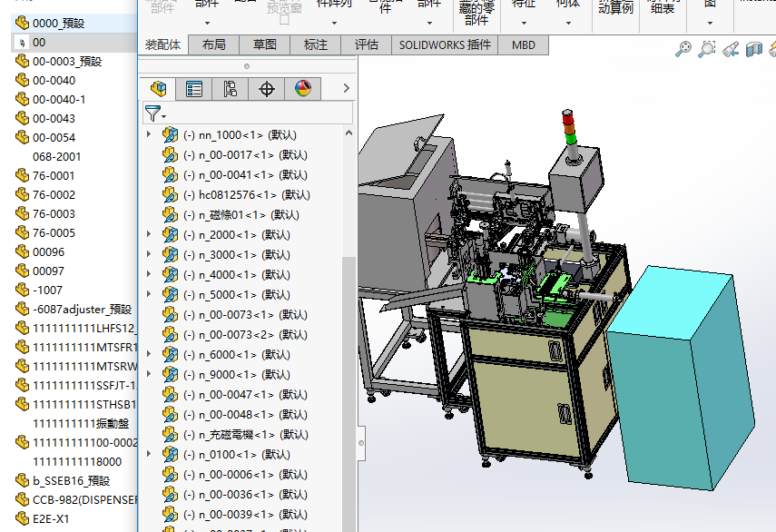Expand the n_2000<1> subassembly node
Screen dimensions: 776x532
coord(150,234)
